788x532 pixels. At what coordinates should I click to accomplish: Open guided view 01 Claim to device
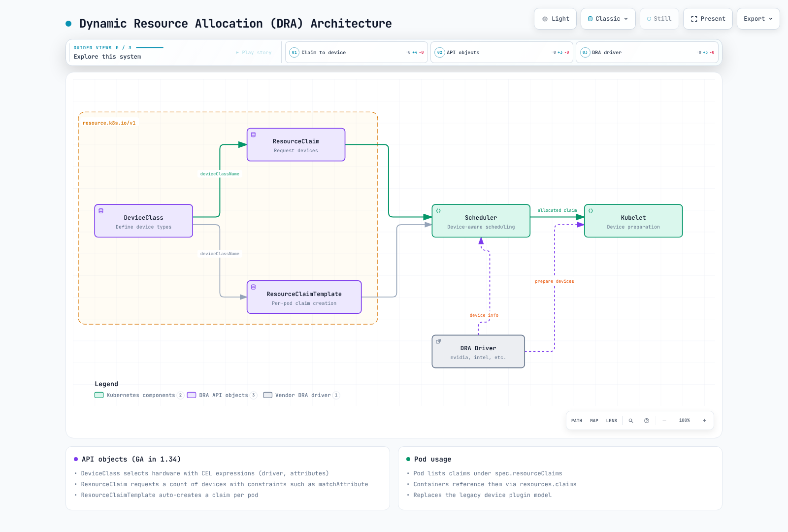(357, 52)
